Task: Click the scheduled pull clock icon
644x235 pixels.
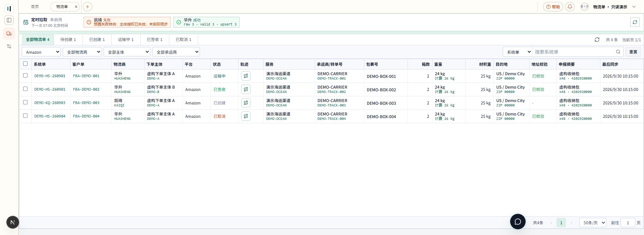Action: click(26, 22)
